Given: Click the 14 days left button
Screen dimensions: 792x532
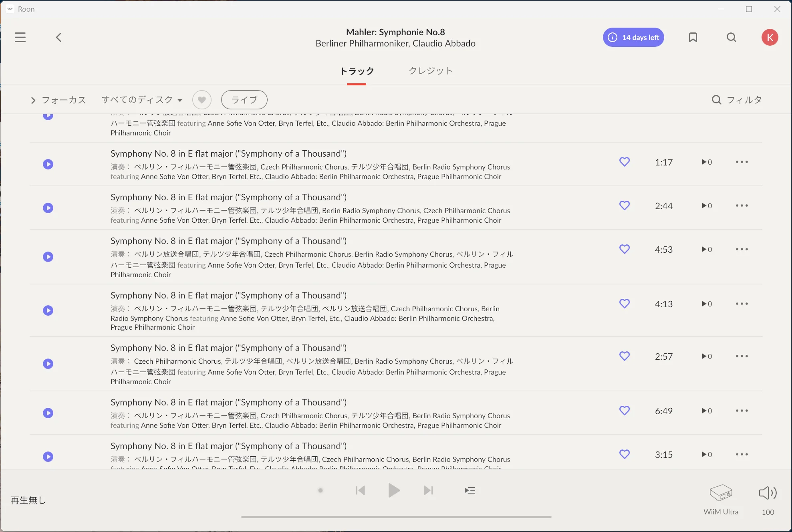Looking at the screenshot, I should [x=633, y=37].
